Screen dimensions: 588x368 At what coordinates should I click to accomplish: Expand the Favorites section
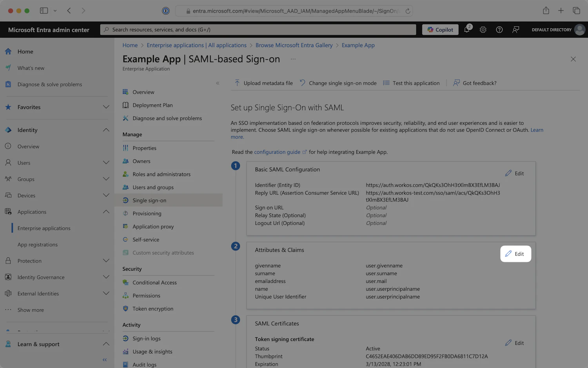click(106, 107)
